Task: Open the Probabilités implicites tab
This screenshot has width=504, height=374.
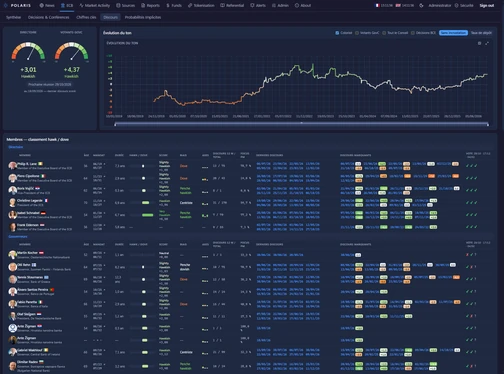Action: tap(143, 17)
